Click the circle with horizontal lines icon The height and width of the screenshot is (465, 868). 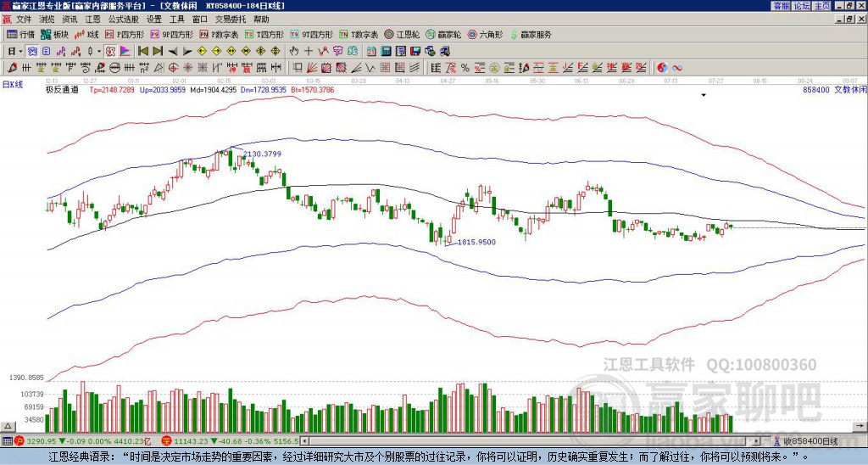tap(114, 68)
